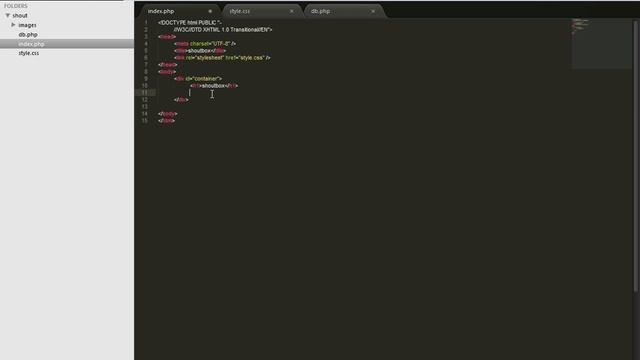Open style.css in the sidebar
Viewport: 640px width, 360px height.
[x=29, y=53]
